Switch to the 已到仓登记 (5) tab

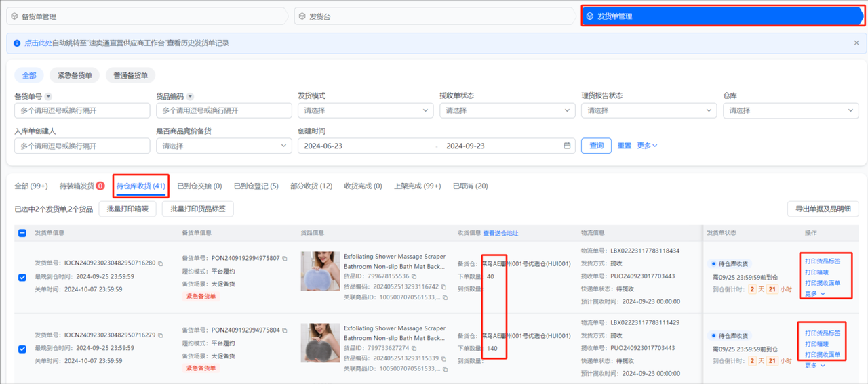tap(256, 186)
